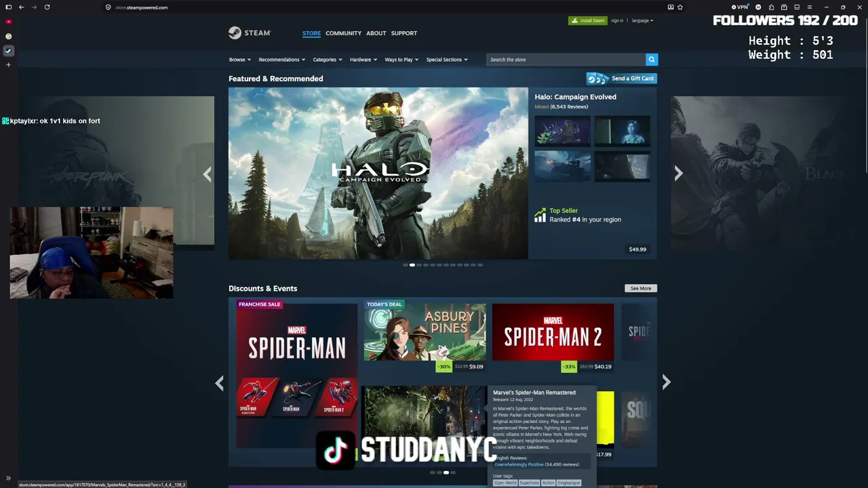
Task: Open the Halo Campaign Evolved featured banner
Action: pos(378,174)
